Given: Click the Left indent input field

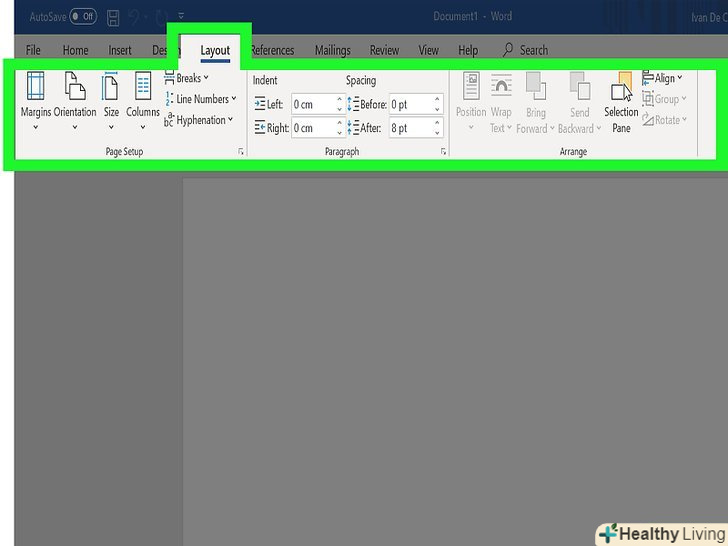Looking at the screenshot, I should tap(313, 104).
